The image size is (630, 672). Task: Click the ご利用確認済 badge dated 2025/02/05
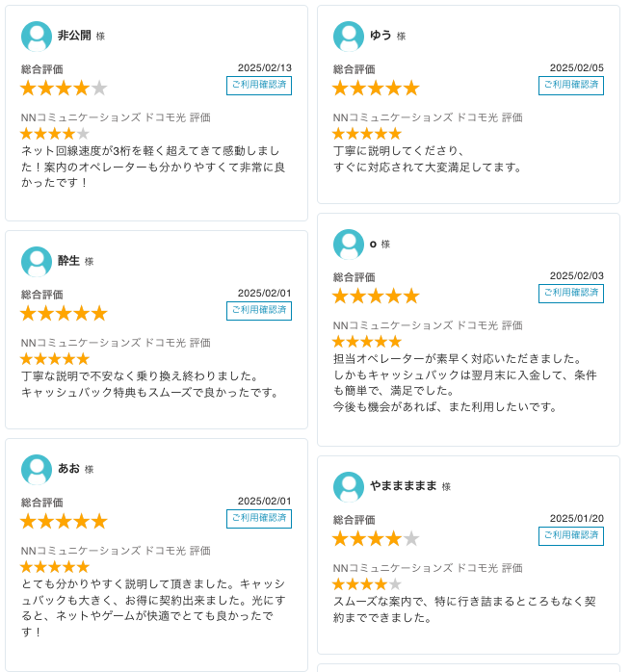point(571,86)
